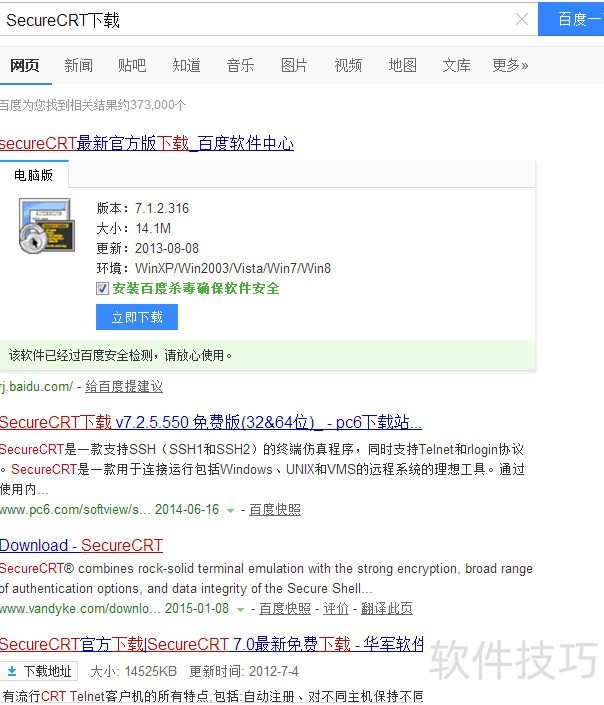Switch to the 新闻 tab
The width and height of the screenshot is (604, 705).
click(x=78, y=65)
